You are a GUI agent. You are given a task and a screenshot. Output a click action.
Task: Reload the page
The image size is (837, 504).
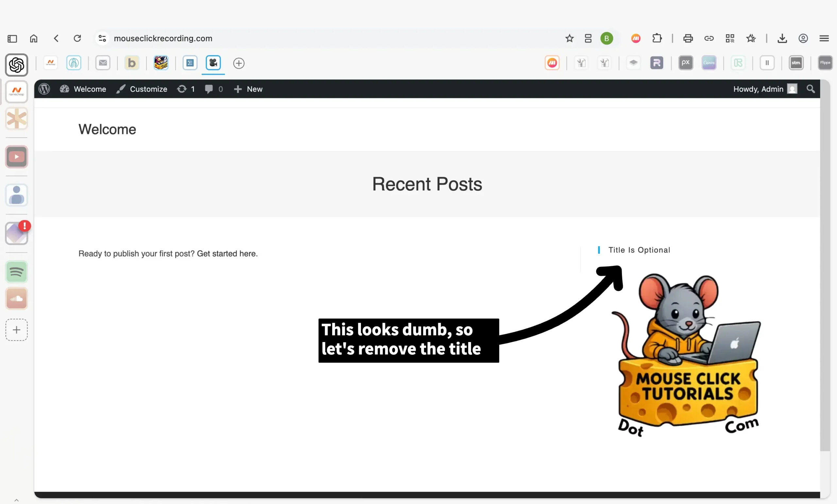click(x=77, y=38)
